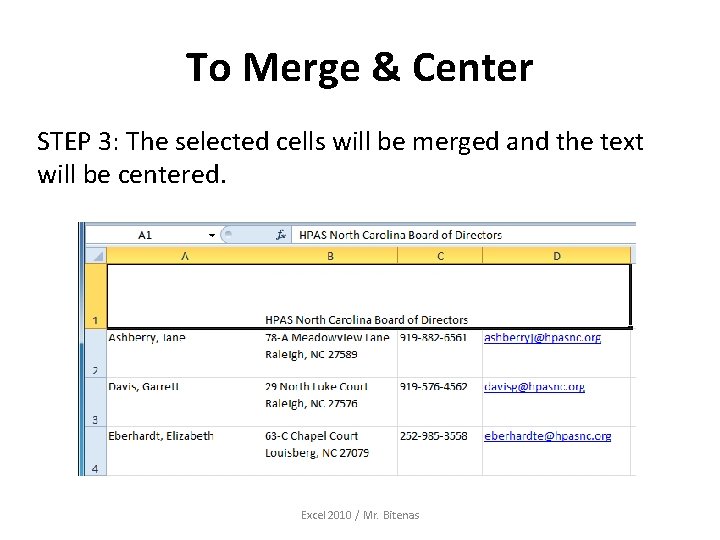
Task: Click the Name Box showing A1
Action: point(146,235)
